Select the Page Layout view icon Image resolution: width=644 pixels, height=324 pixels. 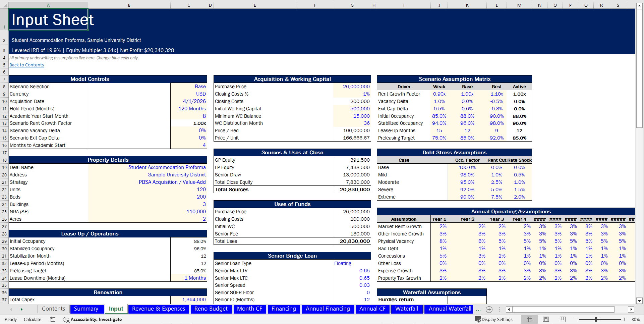point(546,319)
